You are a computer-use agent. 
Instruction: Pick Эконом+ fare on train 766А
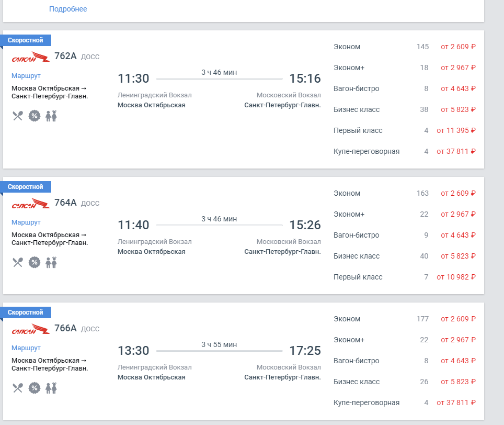click(x=404, y=340)
